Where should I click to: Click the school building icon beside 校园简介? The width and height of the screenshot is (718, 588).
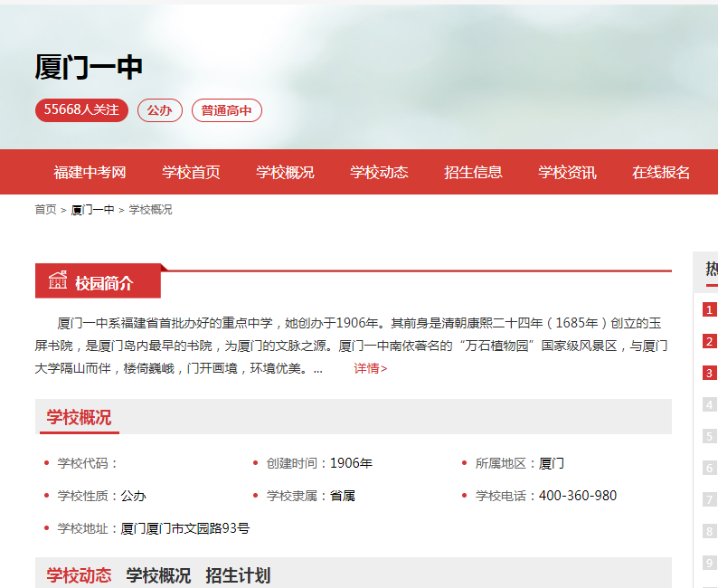(x=58, y=280)
